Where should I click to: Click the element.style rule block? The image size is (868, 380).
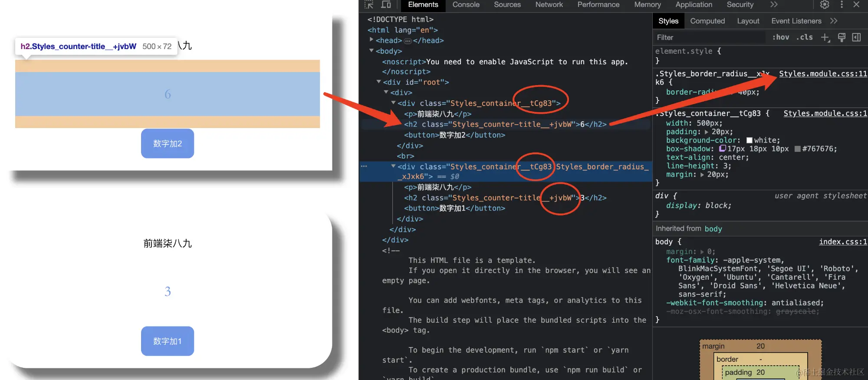click(760, 56)
